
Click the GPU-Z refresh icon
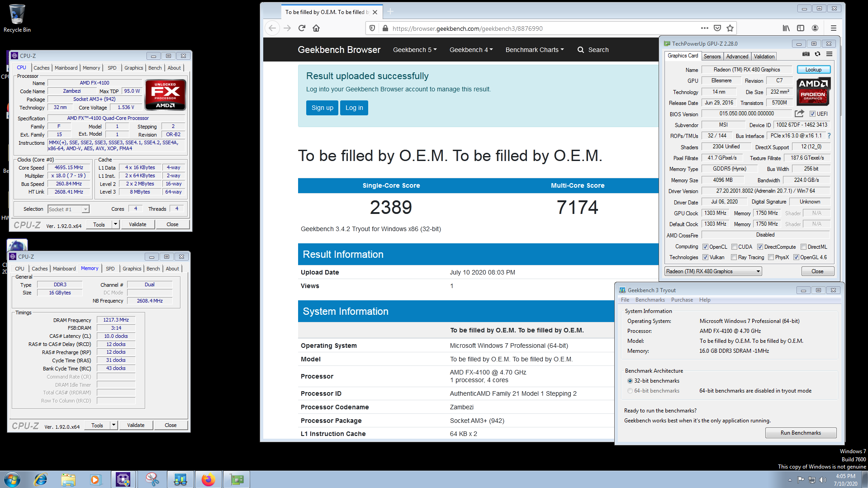pos(817,54)
